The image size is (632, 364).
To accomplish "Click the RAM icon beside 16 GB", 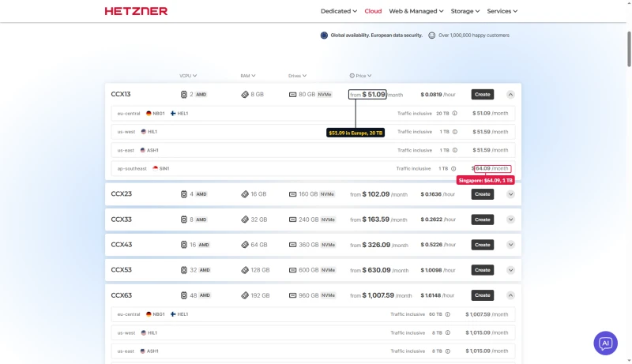I will click(245, 194).
